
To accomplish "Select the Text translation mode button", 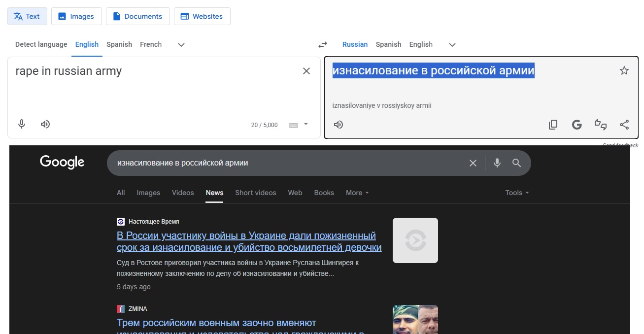I will pyautogui.click(x=27, y=16).
